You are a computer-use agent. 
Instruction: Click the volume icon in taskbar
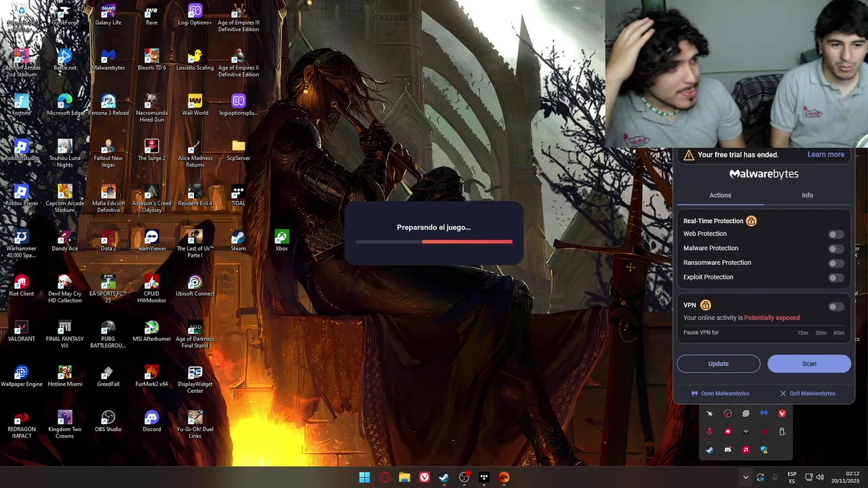click(820, 477)
